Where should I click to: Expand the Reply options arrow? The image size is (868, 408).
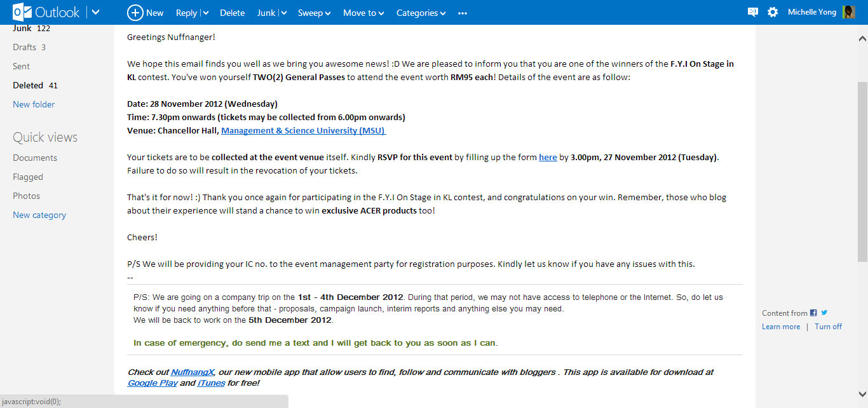tap(206, 13)
